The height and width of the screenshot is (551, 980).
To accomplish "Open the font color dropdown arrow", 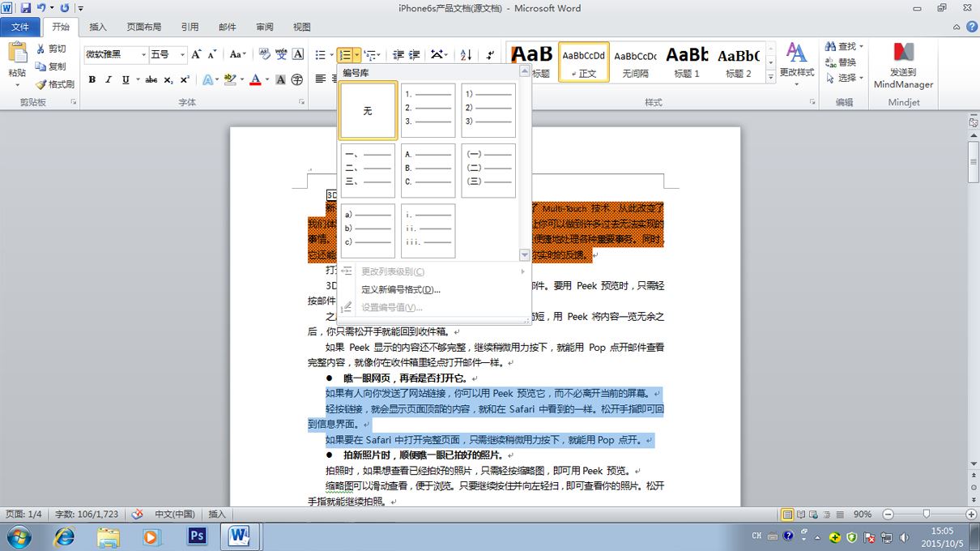I will (x=266, y=79).
